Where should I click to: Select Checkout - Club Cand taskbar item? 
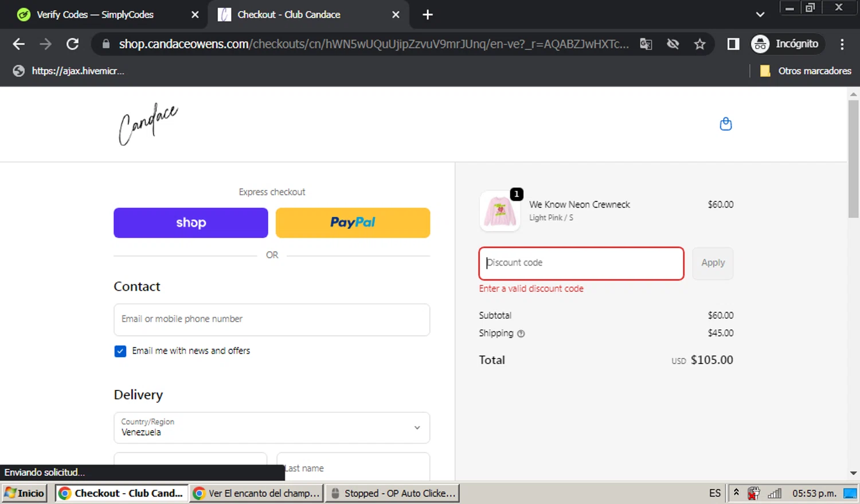coord(122,493)
